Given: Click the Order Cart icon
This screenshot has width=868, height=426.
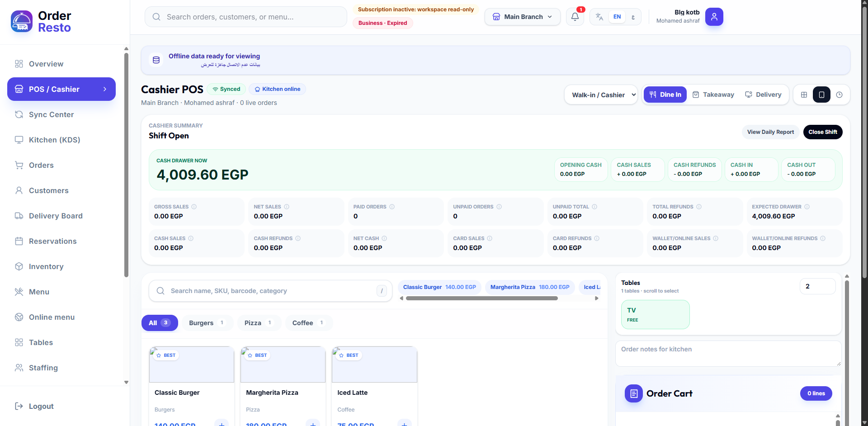Looking at the screenshot, I should tap(634, 393).
